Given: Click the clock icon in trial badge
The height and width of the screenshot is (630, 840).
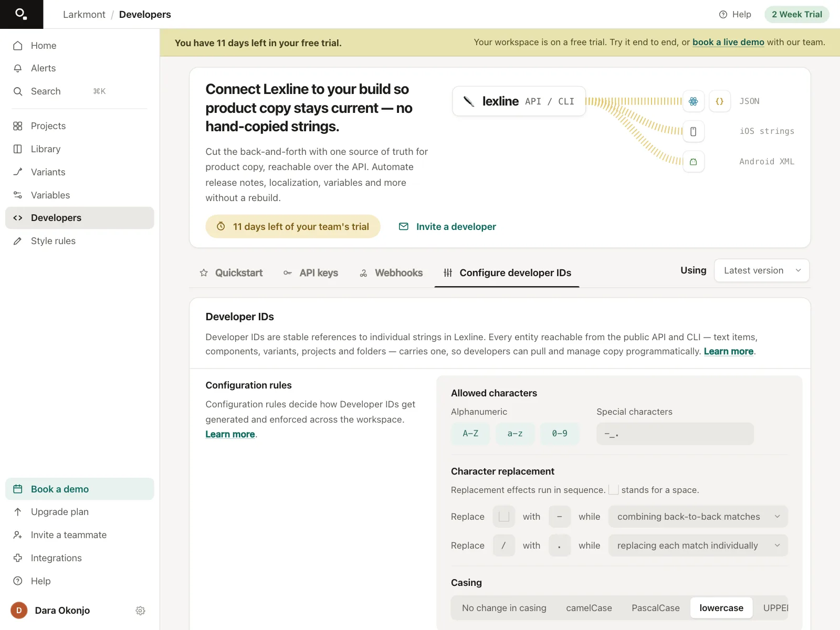Looking at the screenshot, I should coord(221,226).
